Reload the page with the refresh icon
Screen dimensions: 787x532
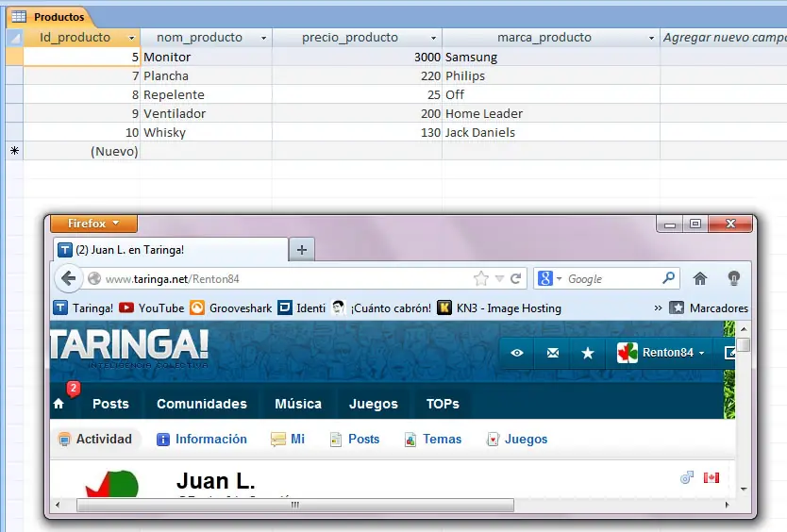(515, 278)
